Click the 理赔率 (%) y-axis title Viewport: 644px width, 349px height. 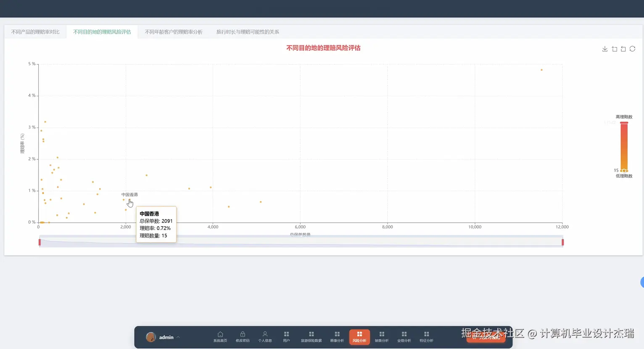point(22,143)
